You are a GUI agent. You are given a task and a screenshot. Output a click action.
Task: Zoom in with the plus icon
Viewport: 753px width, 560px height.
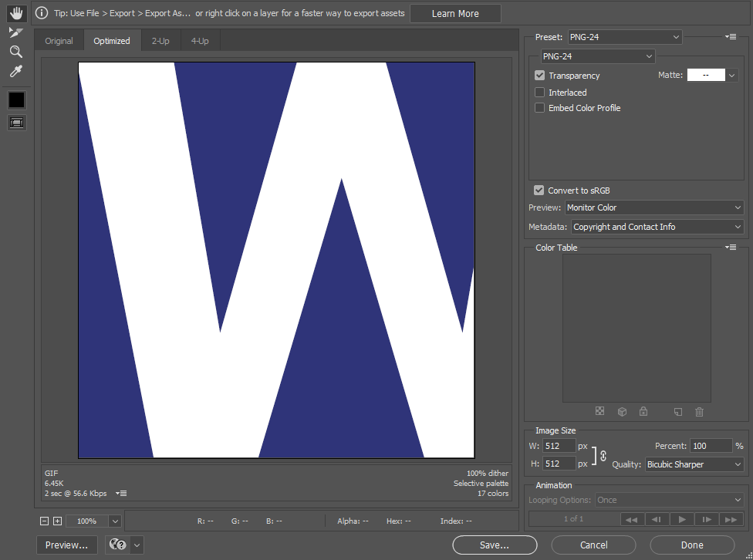coord(58,521)
